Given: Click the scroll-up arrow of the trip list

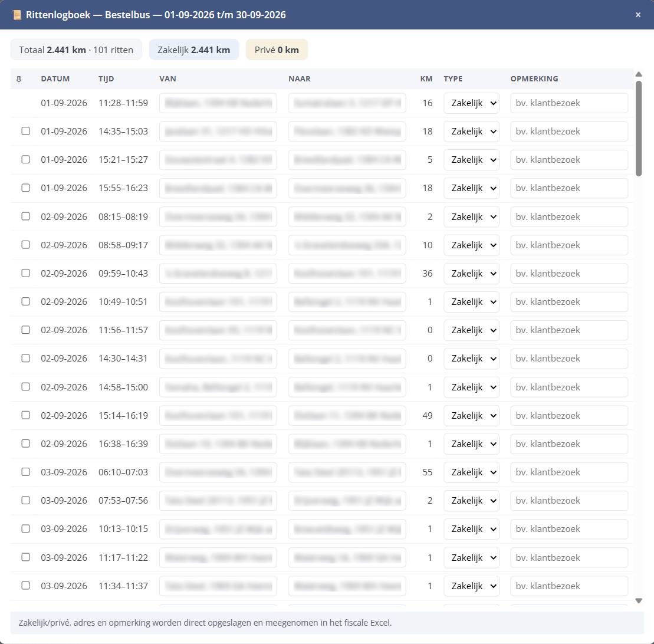Looking at the screenshot, I should point(639,74).
